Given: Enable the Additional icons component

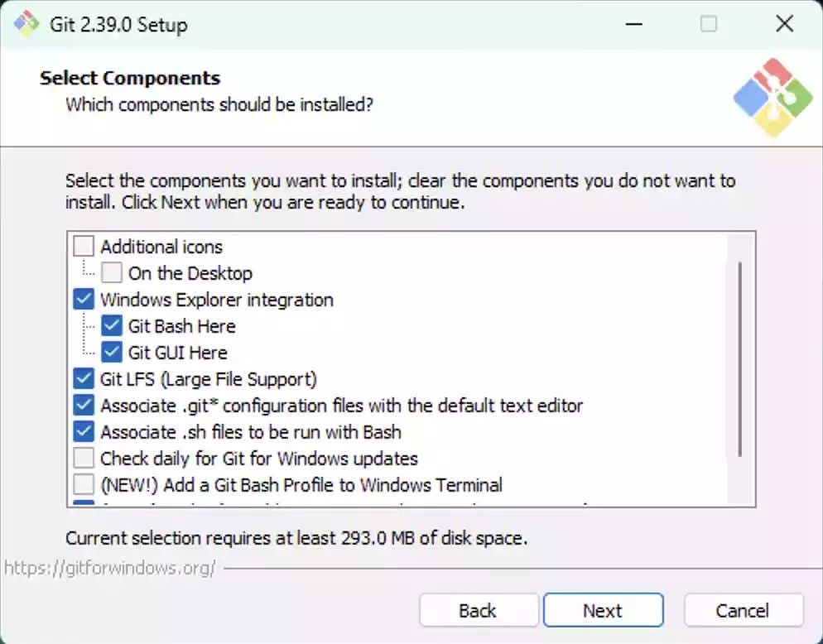Looking at the screenshot, I should pyautogui.click(x=83, y=245).
